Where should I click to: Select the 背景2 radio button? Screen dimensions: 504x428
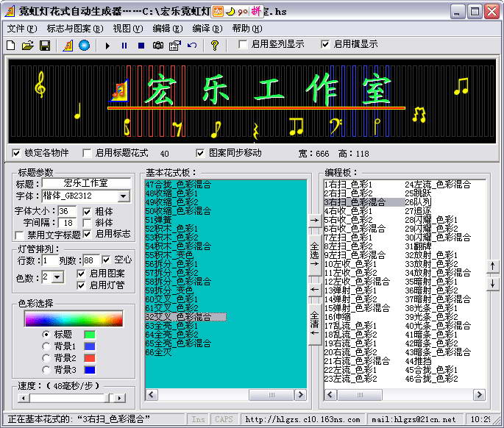(46, 358)
